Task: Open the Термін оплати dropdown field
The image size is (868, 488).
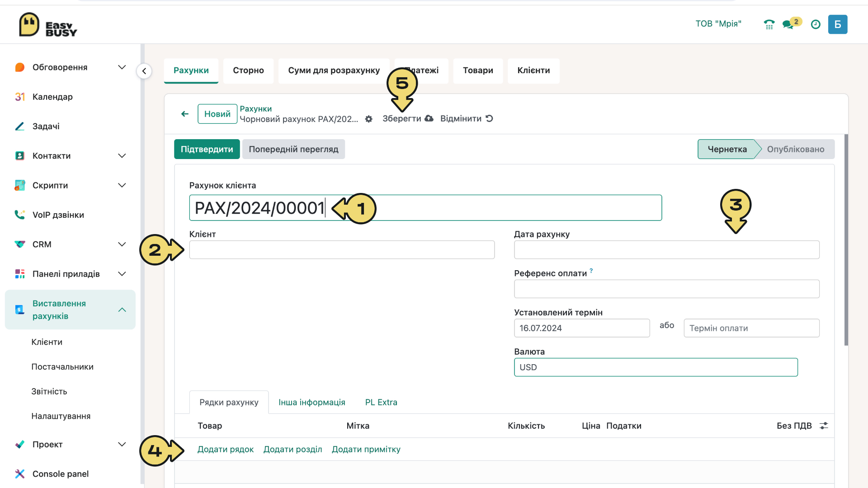Action: pyautogui.click(x=751, y=328)
